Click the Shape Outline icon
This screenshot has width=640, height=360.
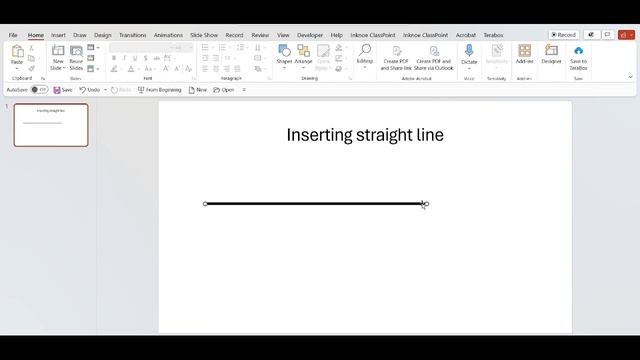[x=339, y=58]
